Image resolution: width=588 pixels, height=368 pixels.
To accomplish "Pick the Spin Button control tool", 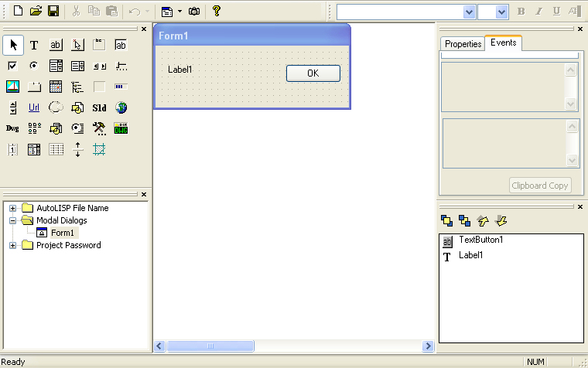I will (12, 108).
